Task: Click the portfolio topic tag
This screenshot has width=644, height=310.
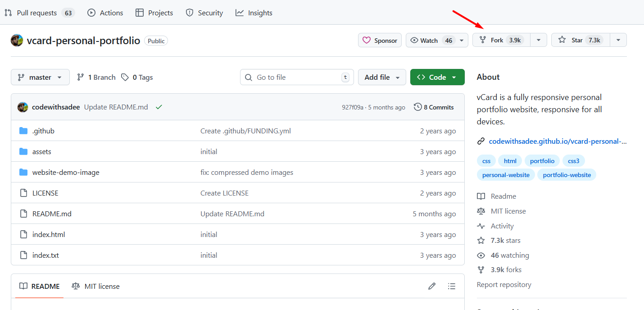Action: tap(542, 160)
